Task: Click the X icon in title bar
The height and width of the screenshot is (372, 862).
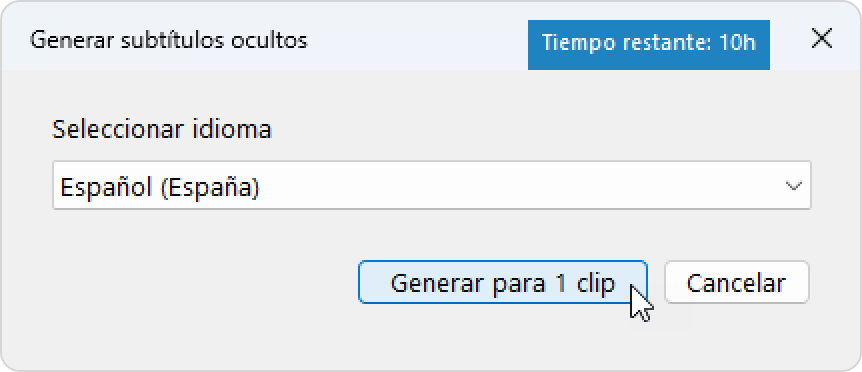Action: click(821, 39)
